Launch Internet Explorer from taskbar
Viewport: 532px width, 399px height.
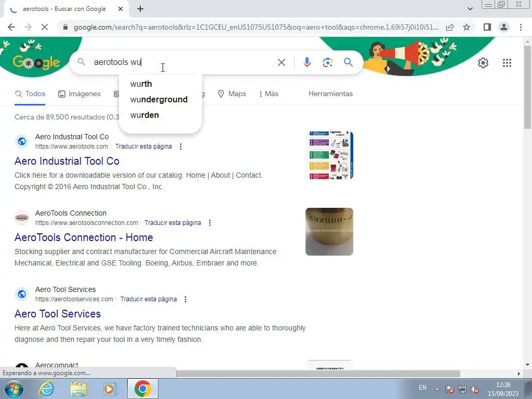click(46, 389)
